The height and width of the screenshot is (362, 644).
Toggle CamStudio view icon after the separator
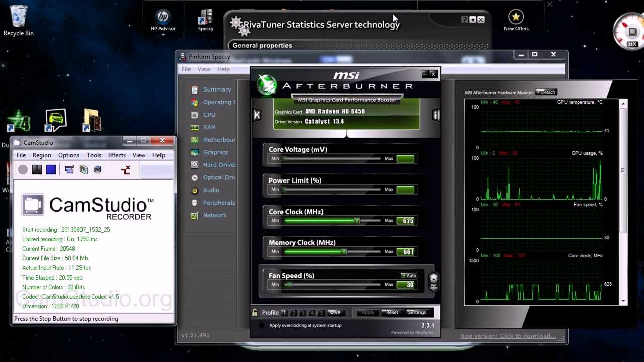(x=69, y=170)
